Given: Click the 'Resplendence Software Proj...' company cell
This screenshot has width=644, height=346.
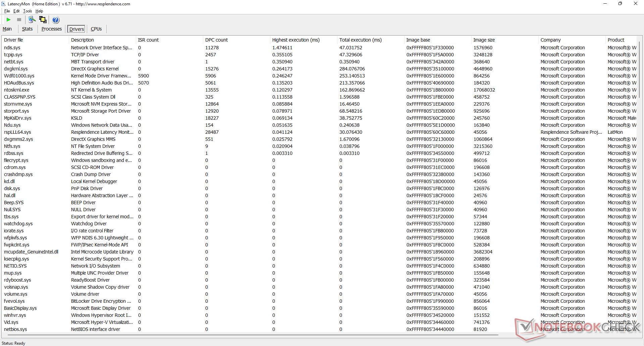Looking at the screenshot, I should (x=571, y=132).
